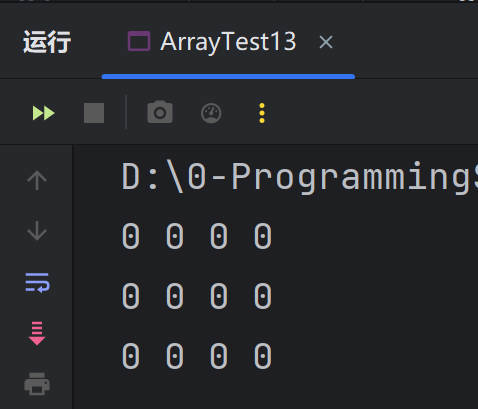The image size is (478, 409).
Task: Click the camera thread dump icon
Action: 160,112
